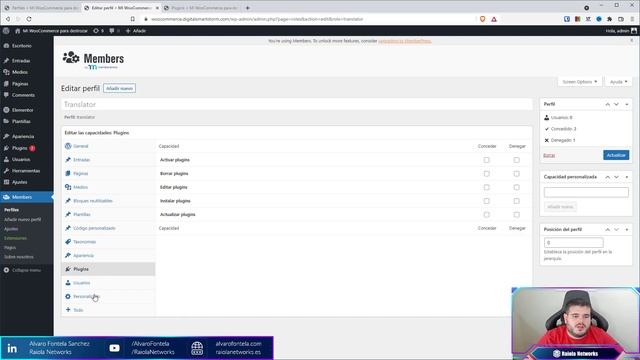Move the Perfil panel down
This screenshot has height=360, width=640.
pyautogui.click(x=617, y=104)
